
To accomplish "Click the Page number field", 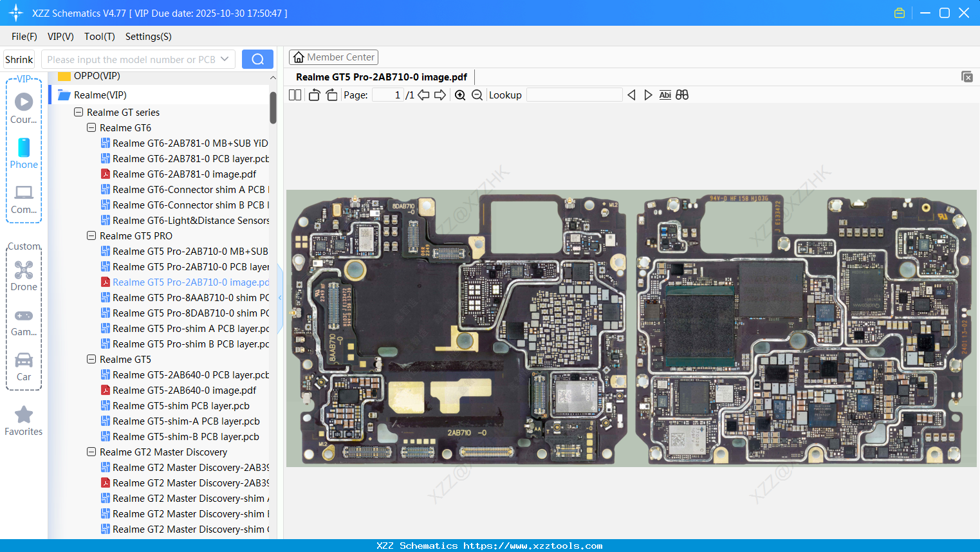I will click(x=387, y=95).
